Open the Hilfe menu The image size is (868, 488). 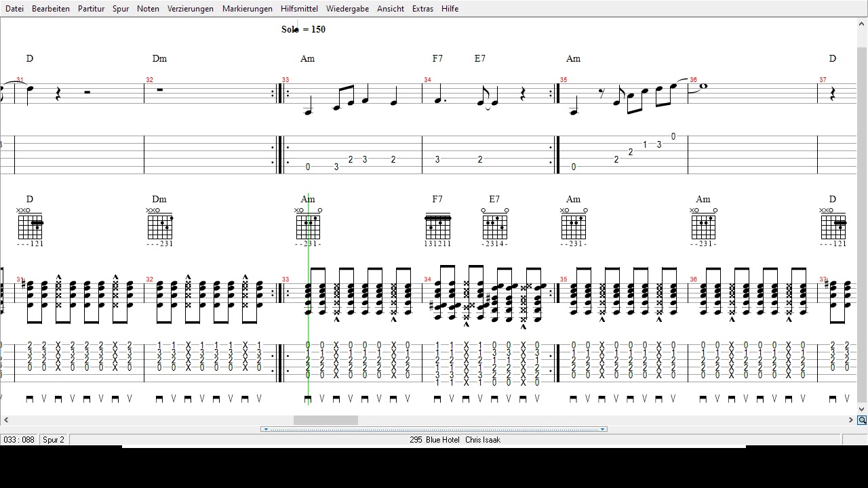[450, 9]
